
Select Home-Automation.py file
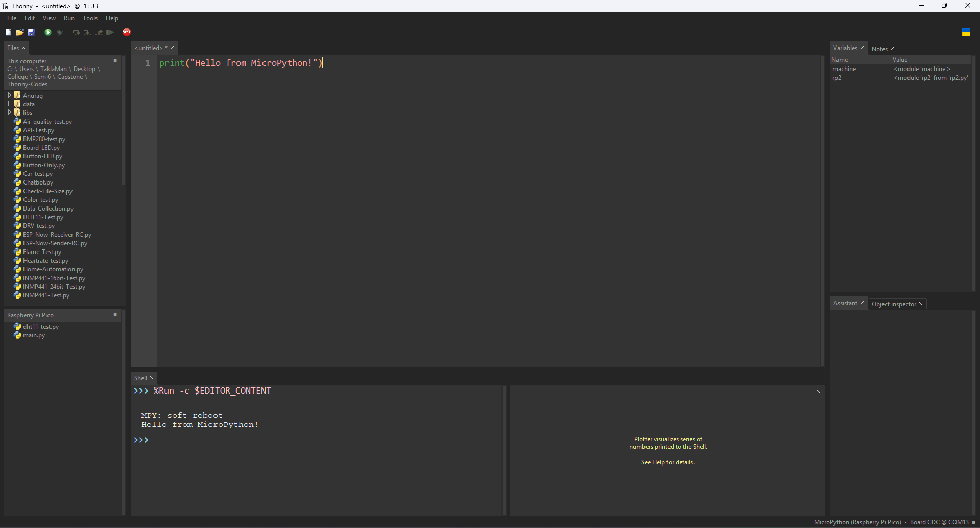click(53, 269)
